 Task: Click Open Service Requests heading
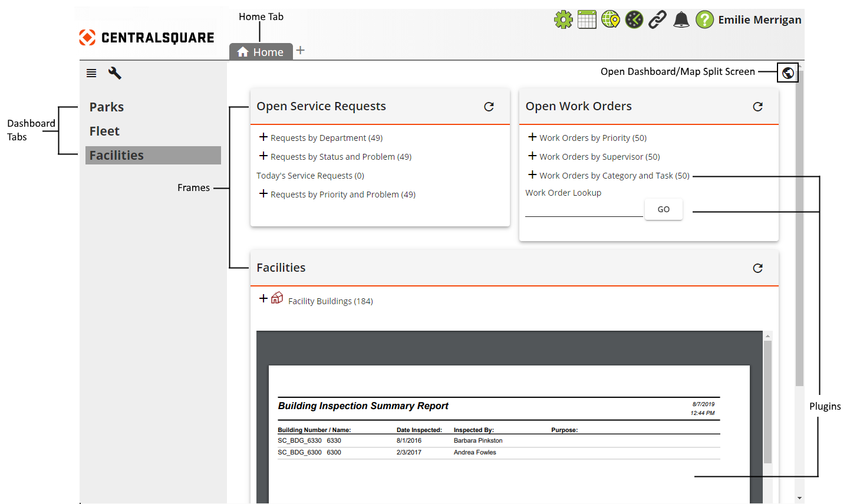pyautogui.click(x=321, y=106)
